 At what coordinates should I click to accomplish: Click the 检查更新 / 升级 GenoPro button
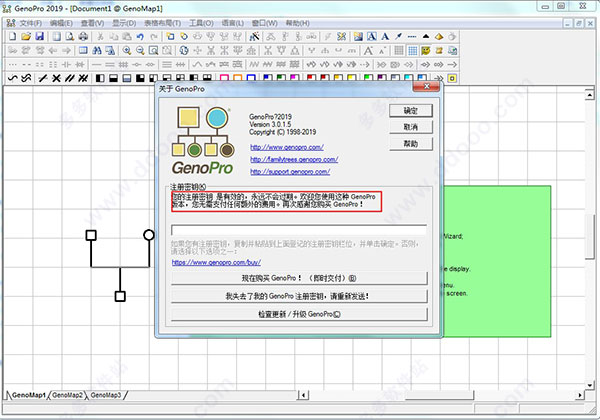coord(299,314)
